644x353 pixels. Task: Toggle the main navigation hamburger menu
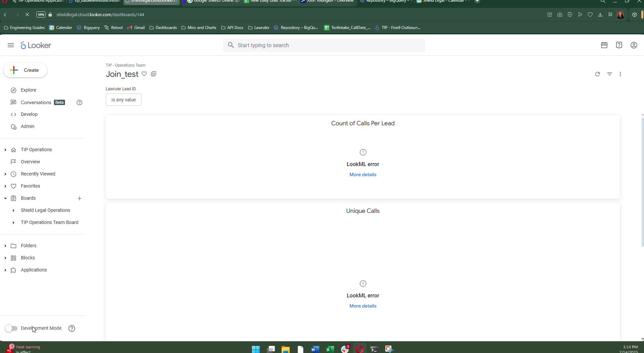11,45
